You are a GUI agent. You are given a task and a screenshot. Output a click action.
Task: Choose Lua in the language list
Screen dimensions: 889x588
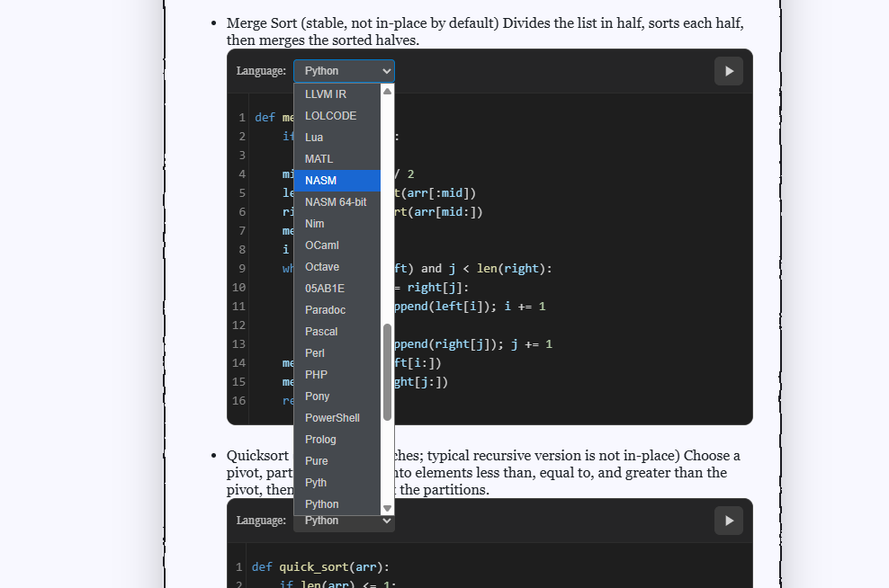337,137
